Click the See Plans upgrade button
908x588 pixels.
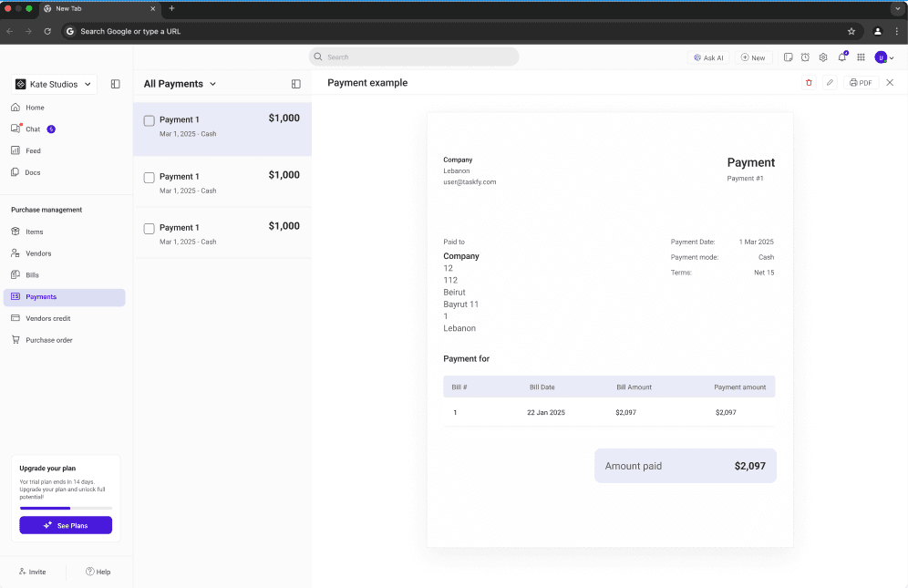point(66,525)
